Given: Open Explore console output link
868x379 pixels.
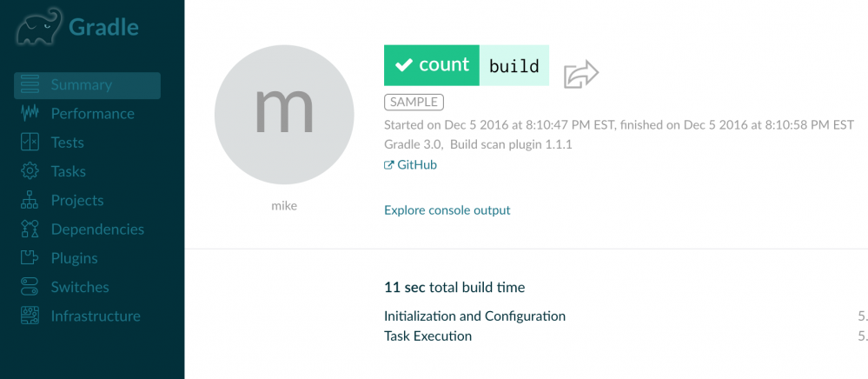Looking at the screenshot, I should [x=447, y=209].
